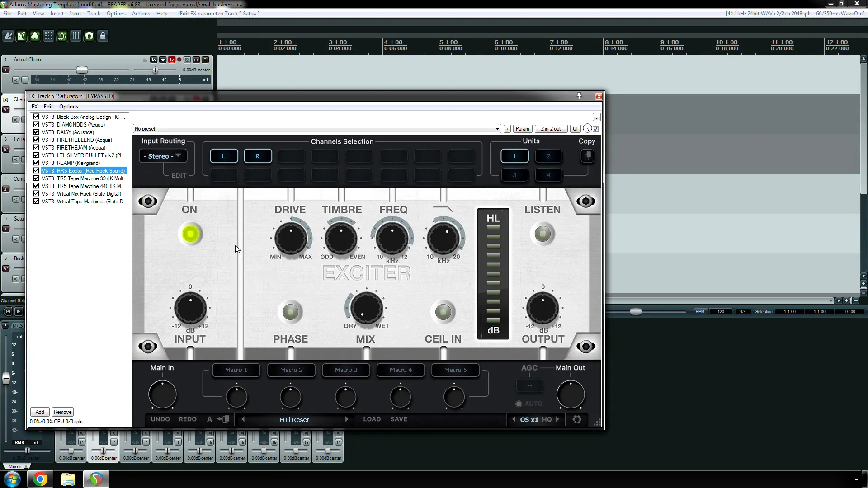The image size is (868, 488).
Task: Open Options menu in FX window
Action: pyautogui.click(x=69, y=107)
